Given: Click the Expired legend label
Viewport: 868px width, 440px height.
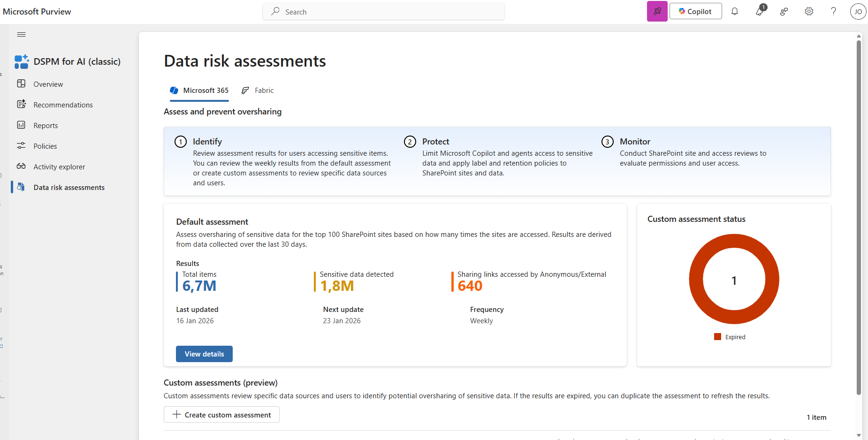Looking at the screenshot, I should (735, 337).
